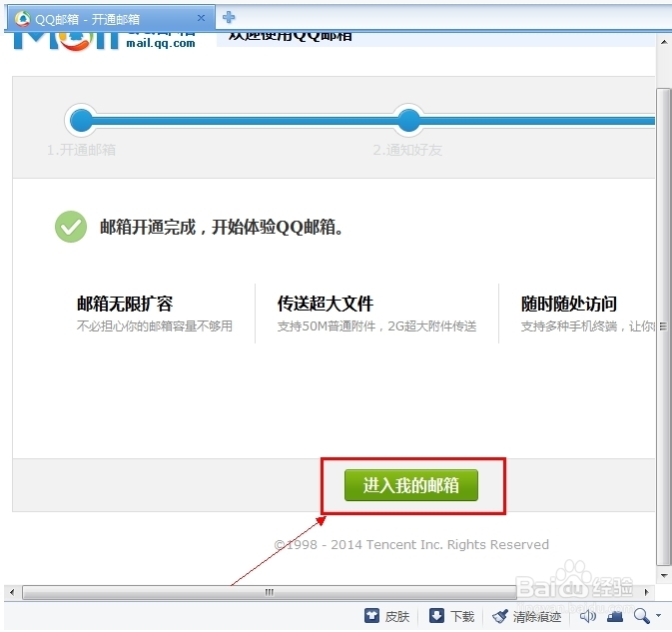This screenshot has width=672, height=632.
Task: Select 清除痕迹 clear traces label
Action: (537, 617)
